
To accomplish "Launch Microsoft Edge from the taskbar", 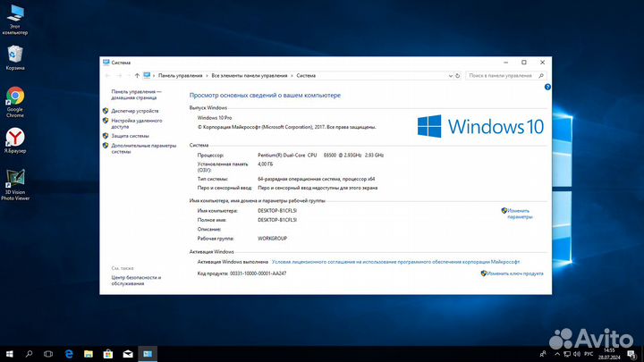I will [69, 354].
